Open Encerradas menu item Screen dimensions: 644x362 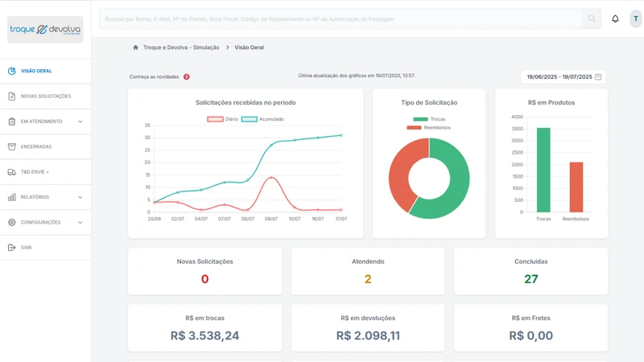pos(45,146)
